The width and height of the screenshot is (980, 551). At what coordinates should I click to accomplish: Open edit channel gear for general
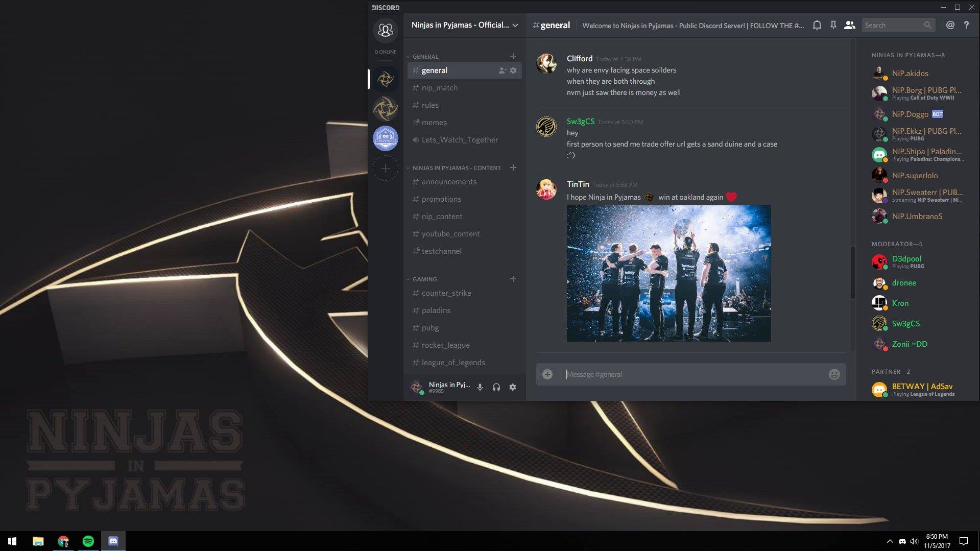click(513, 70)
